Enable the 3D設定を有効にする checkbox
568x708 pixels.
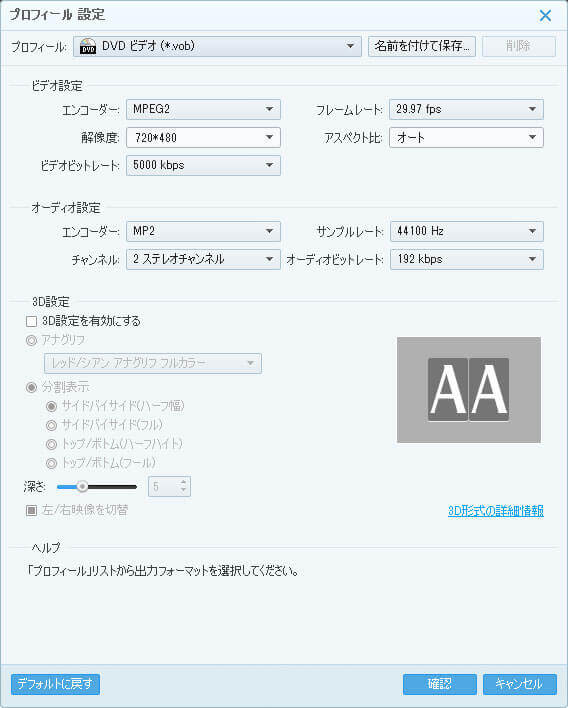click(x=32, y=321)
